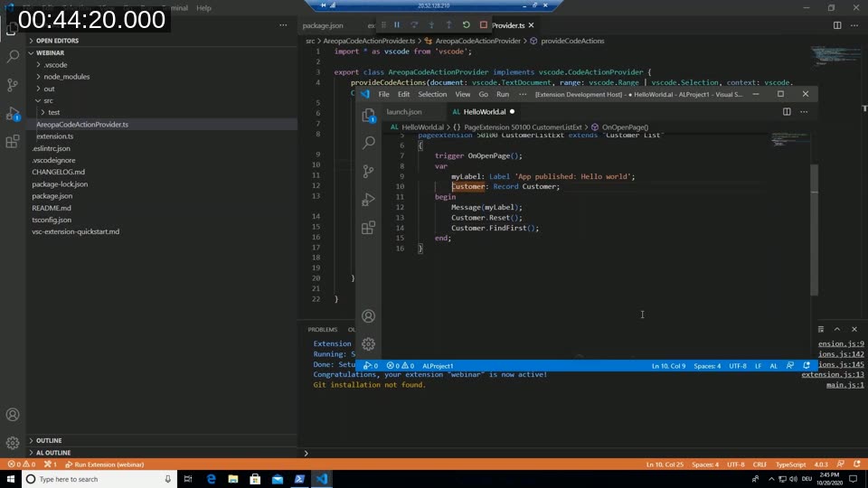Split the HelloWorld.al editor right

[x=787, y=112]
